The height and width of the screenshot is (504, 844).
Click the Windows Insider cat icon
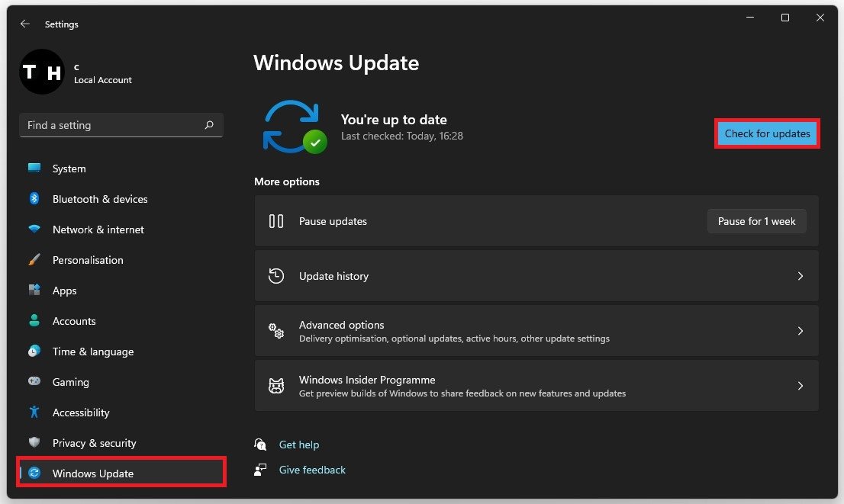276,386
